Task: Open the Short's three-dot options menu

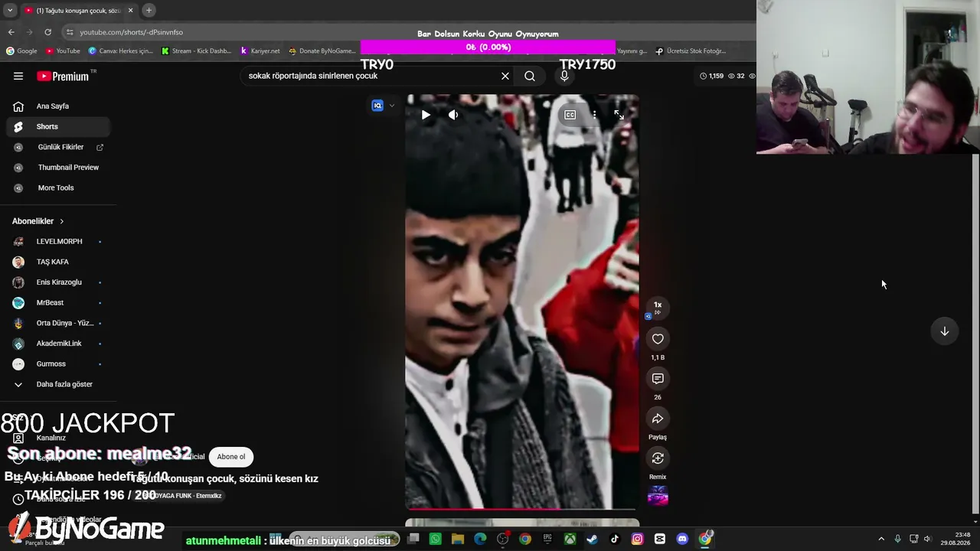Action: [x=594, y=115]
